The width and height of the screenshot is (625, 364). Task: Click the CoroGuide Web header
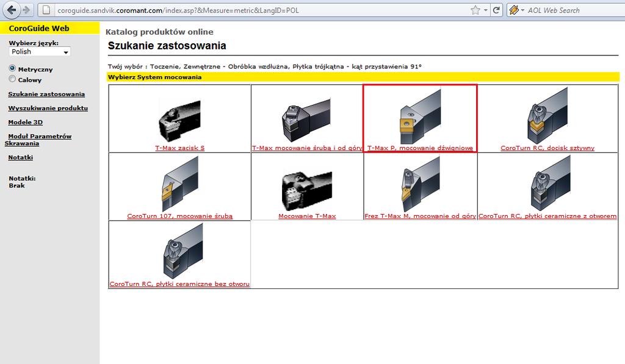[x=39, y=28]
